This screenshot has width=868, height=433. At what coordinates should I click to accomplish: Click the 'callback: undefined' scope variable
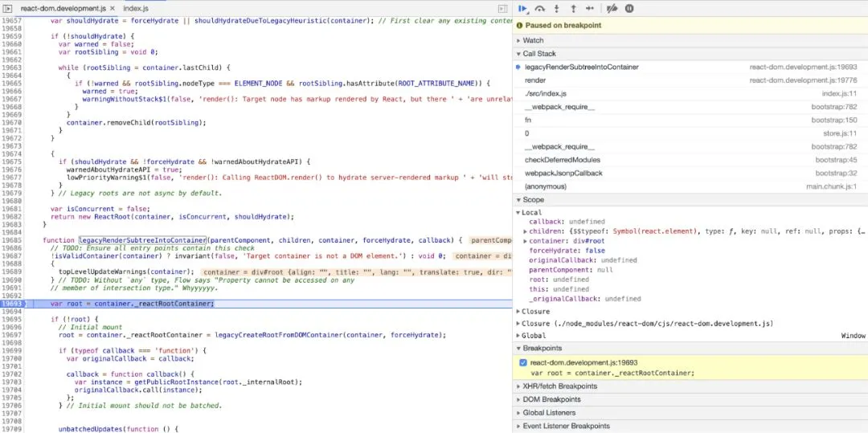[x=567, y=222]
